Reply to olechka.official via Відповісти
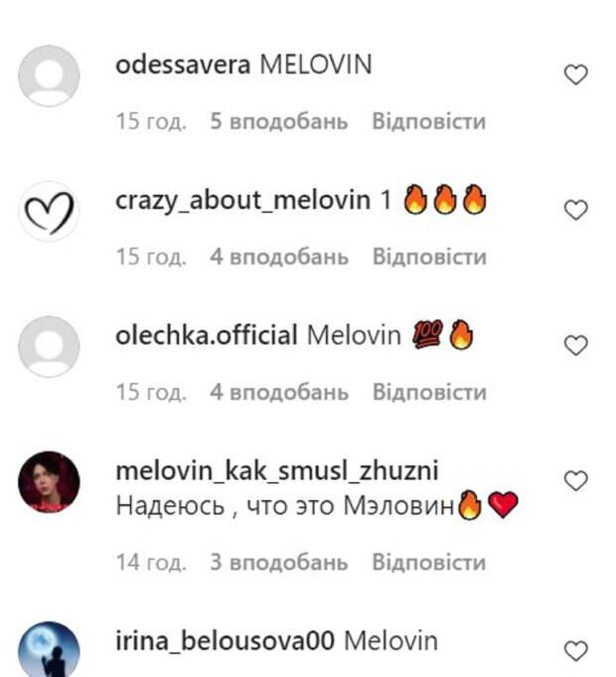 pos(429,392)
